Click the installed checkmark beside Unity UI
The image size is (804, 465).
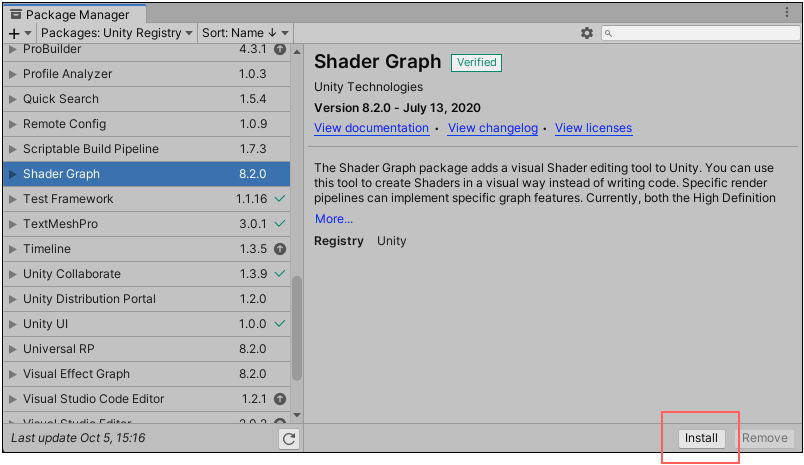[x=279, y=324]
